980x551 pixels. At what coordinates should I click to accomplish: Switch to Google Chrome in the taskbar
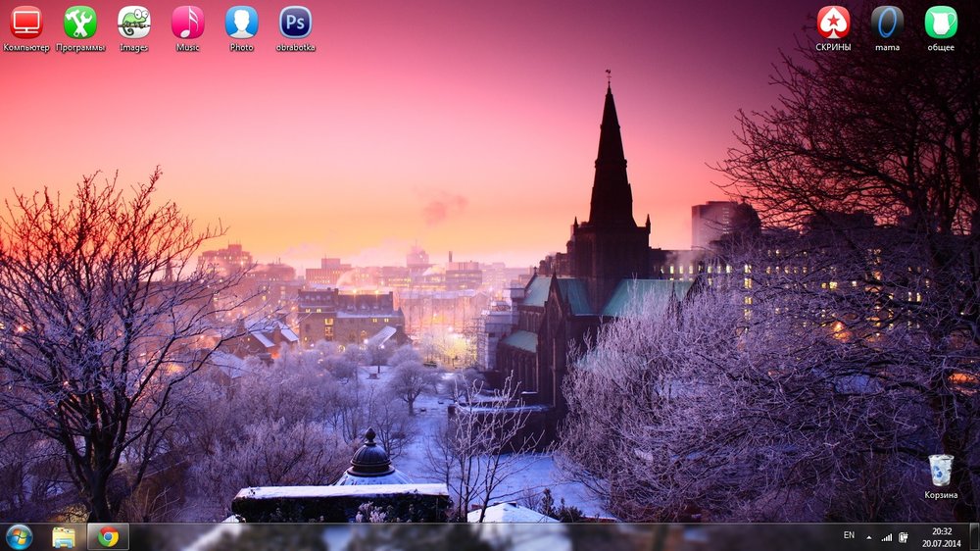[108, 536]
